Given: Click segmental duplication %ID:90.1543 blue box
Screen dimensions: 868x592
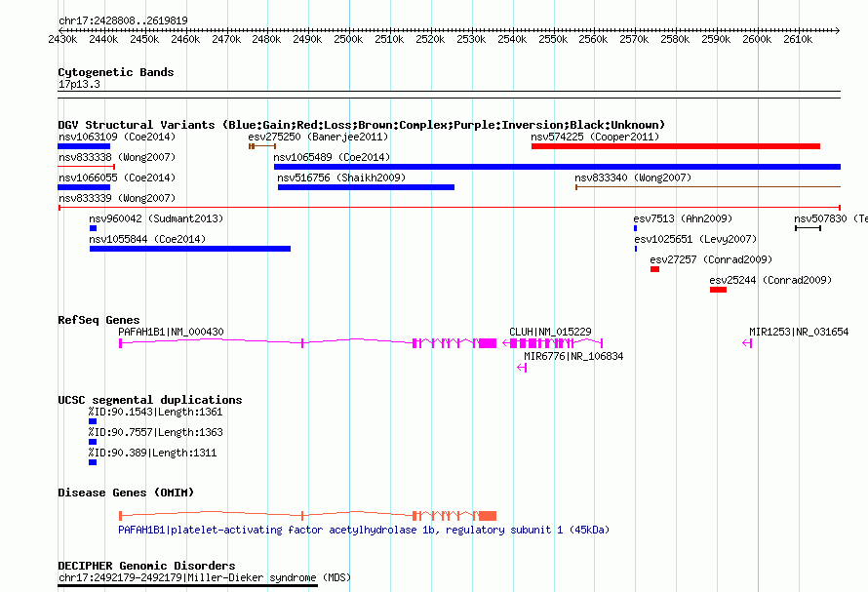Looking at the screenshot, I should click(93, 421).
